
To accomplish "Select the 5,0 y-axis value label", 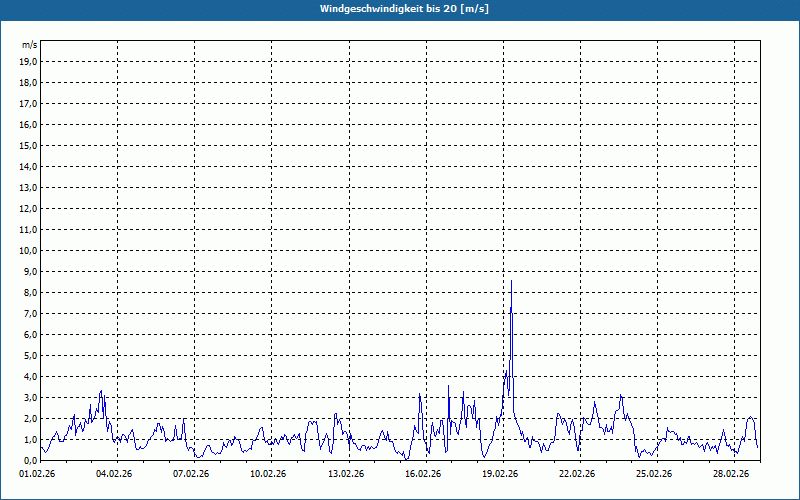I will (30, 356).
